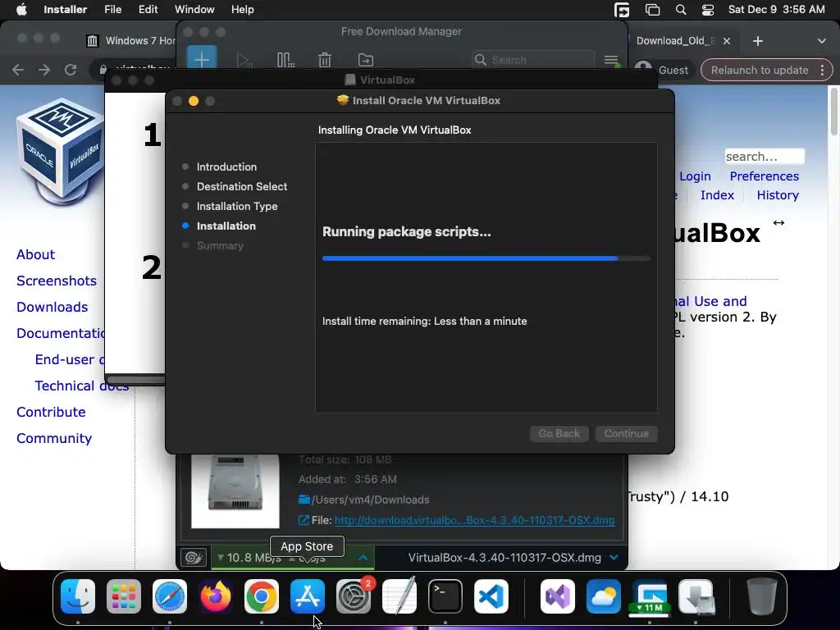Click the VirtualBox site search field
Screen dimensions: 840x630
[x=765, y=157]
